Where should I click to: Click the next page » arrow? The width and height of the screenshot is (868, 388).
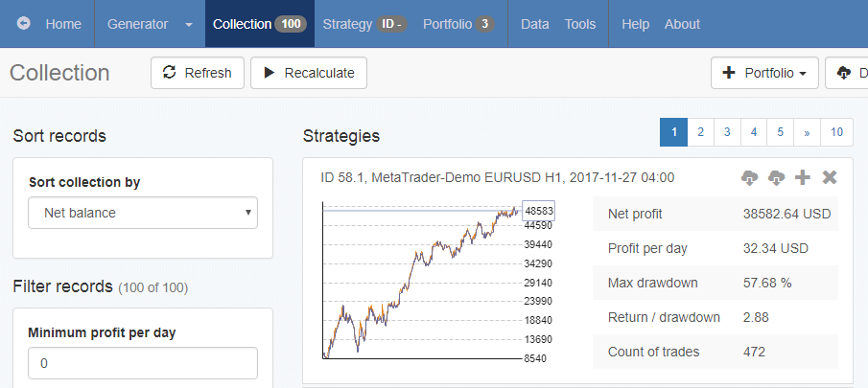click(x=808, y=132)
